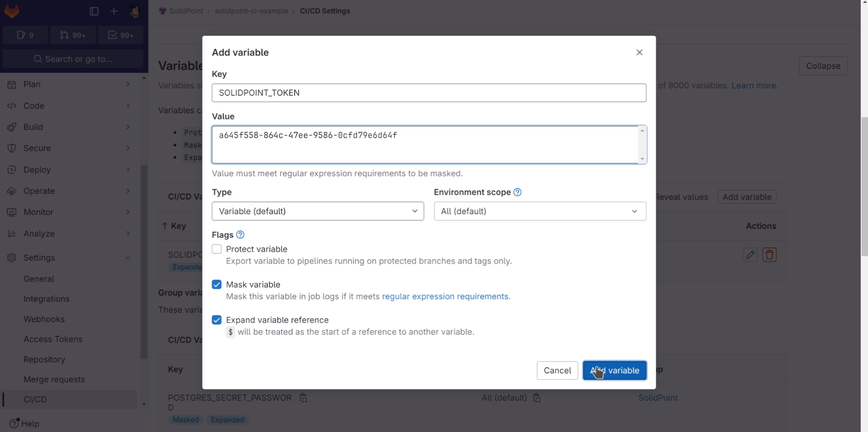Disable Expand variable reference checkbox

(217, 320)
